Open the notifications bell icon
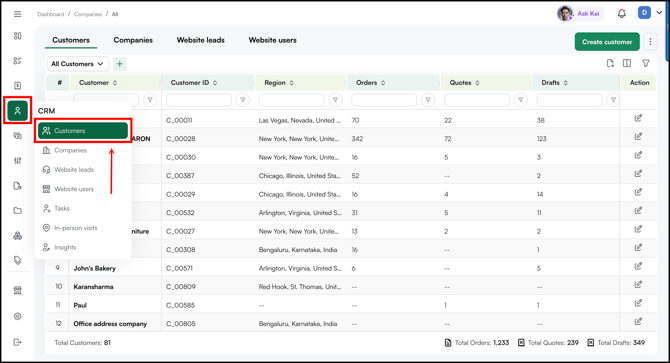670x363 pixels. click(622, 14)
